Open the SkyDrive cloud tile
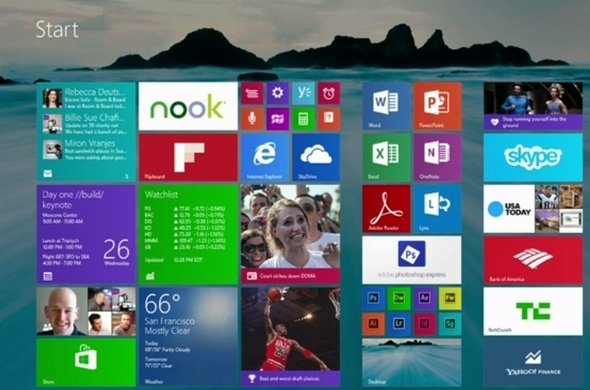This screenshot has width=590, height=390. click(x=316, y=157)
